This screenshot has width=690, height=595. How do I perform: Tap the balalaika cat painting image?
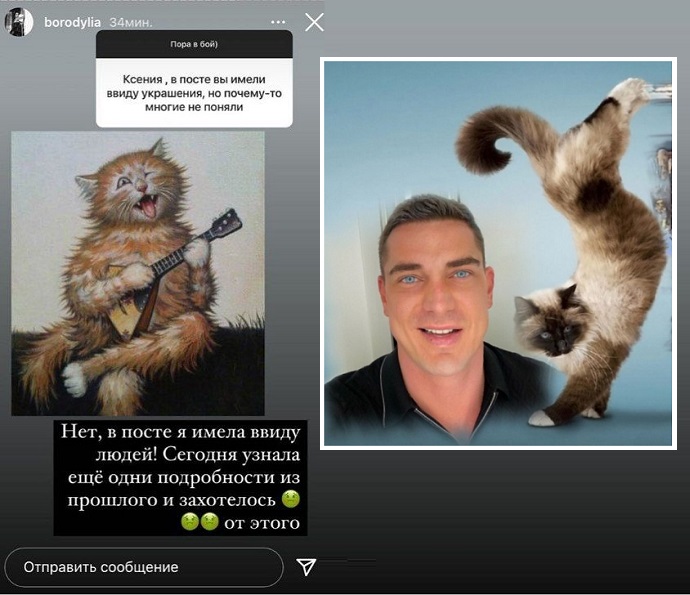[138, 273]
